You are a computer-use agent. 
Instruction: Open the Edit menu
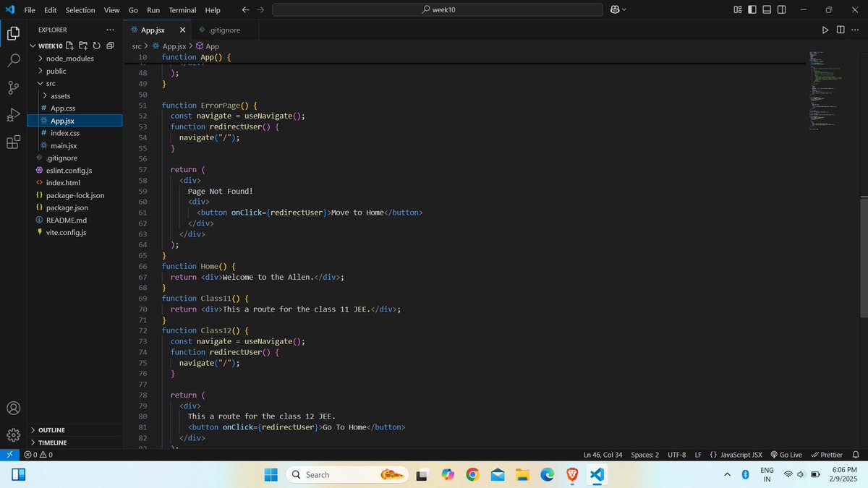point(50,10)
